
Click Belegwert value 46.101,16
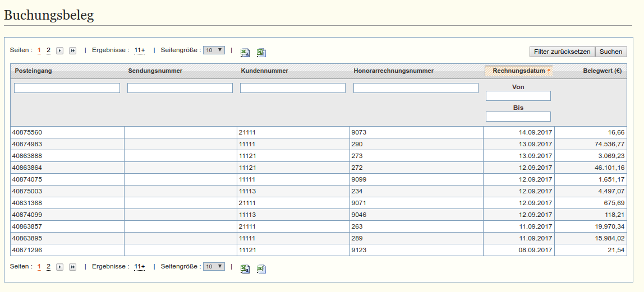(x=609, y=168)
